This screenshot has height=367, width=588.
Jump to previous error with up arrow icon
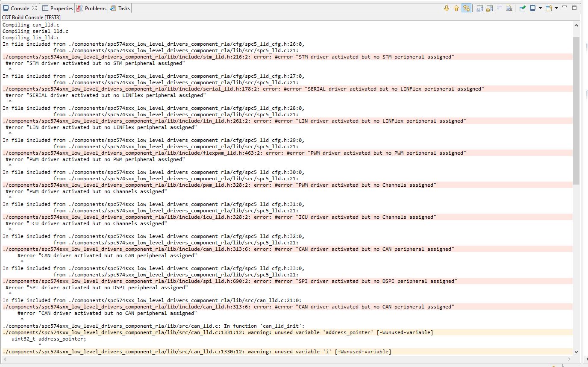pos(456,8)
